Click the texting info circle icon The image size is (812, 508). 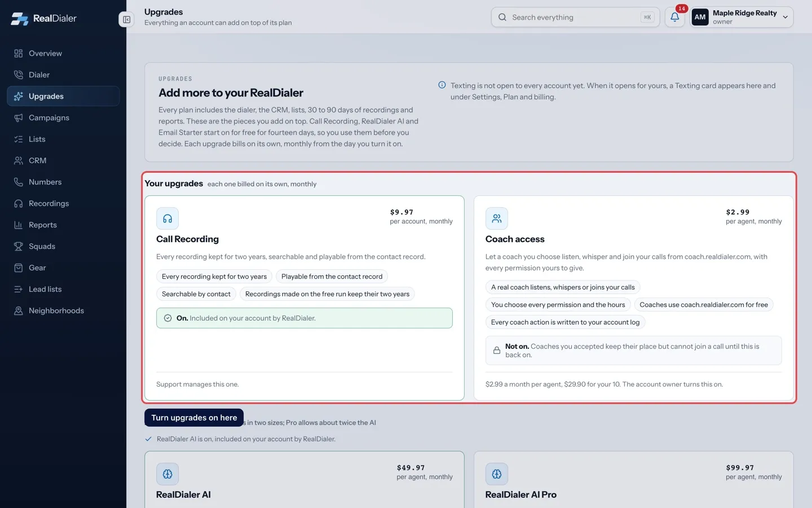tap(442, 85)
